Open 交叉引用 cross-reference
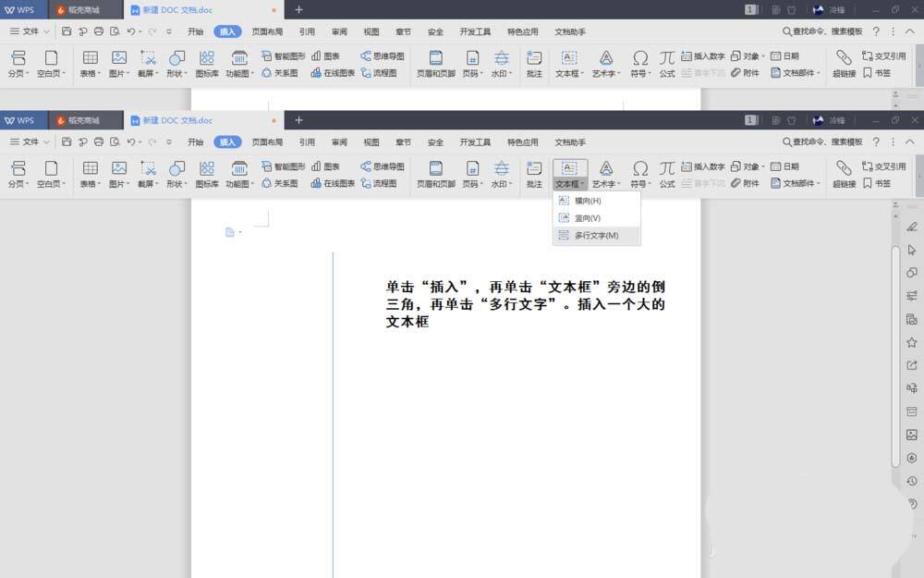This screenshot has width=924, height=578. pyautogui.click(x=883, y=166)
